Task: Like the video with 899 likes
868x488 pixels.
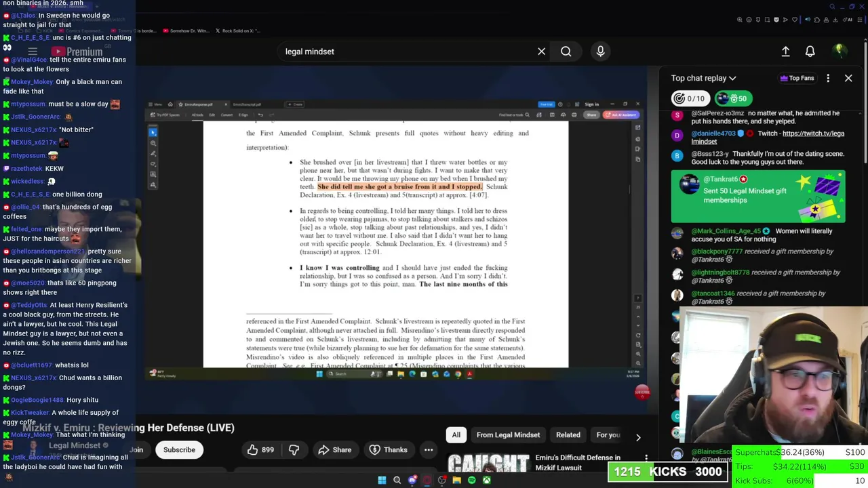Action: click(260, 450)
